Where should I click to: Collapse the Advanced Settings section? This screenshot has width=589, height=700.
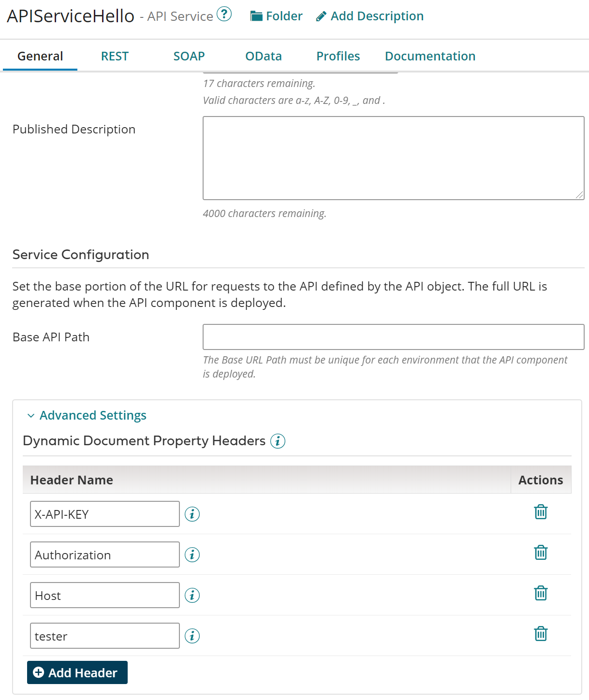tap(87, 415)
